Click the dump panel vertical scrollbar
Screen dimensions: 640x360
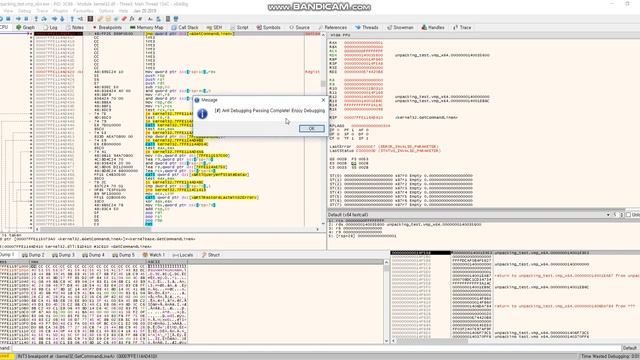[387, 301]
